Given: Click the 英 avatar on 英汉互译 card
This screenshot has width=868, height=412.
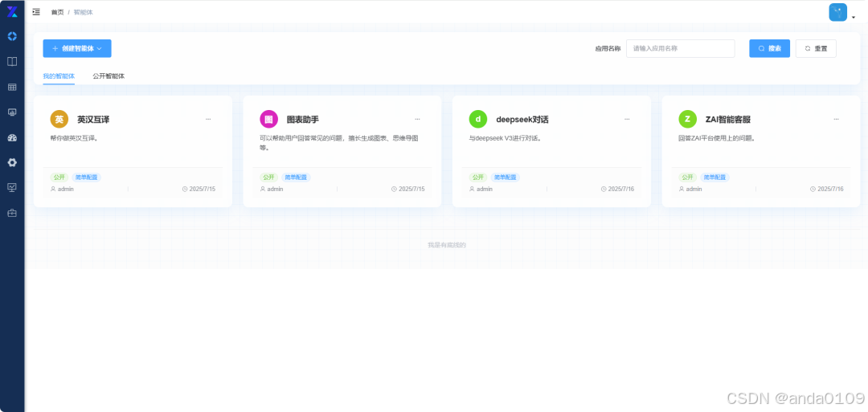Looking at the screenshot, I should pyautogui.click(x=59, y=119).
